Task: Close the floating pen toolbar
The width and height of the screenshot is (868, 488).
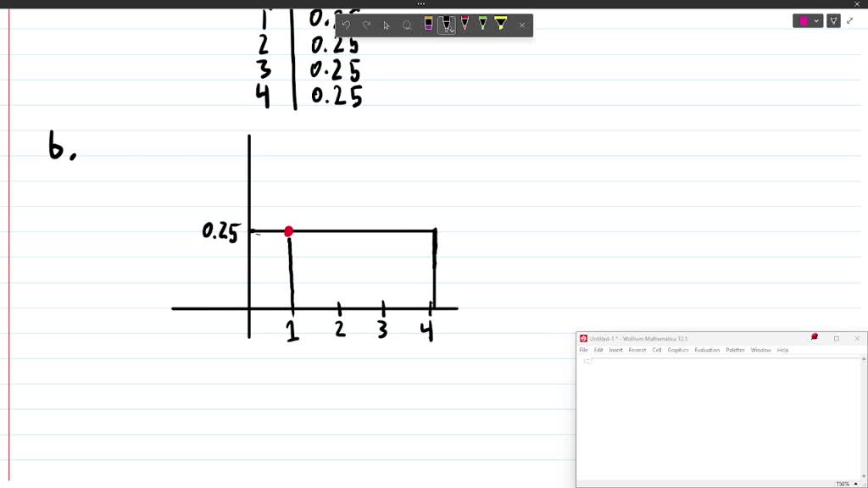Action: coord(522,25)
